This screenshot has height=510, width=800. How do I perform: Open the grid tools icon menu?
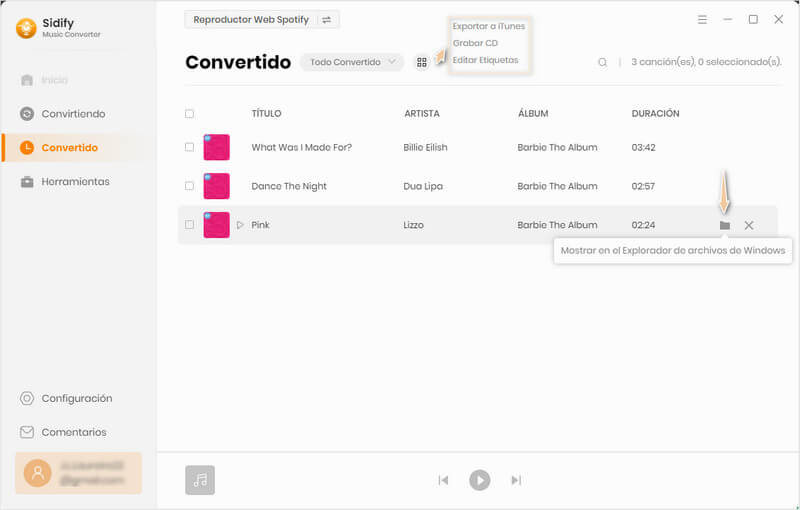point(422,62)
